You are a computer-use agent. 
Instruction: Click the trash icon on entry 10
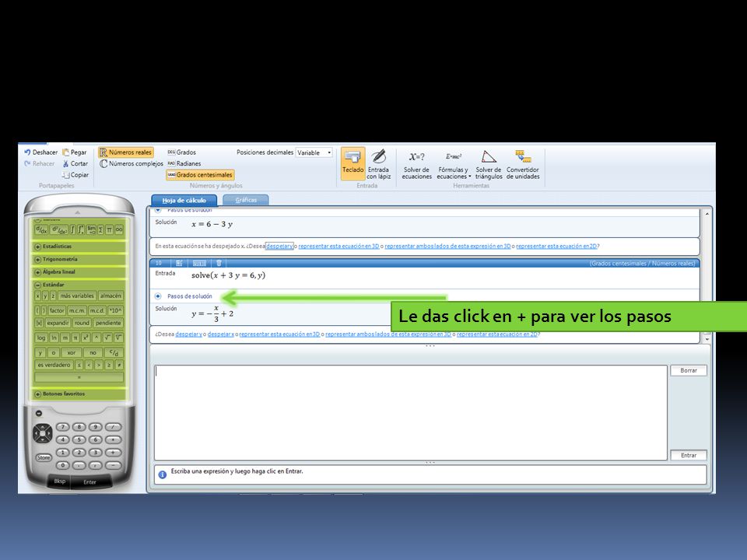pos(219,263)
